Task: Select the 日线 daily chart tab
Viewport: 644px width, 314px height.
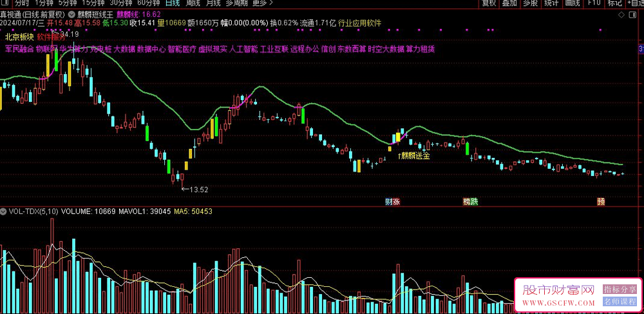Action: tap(173, 3)
